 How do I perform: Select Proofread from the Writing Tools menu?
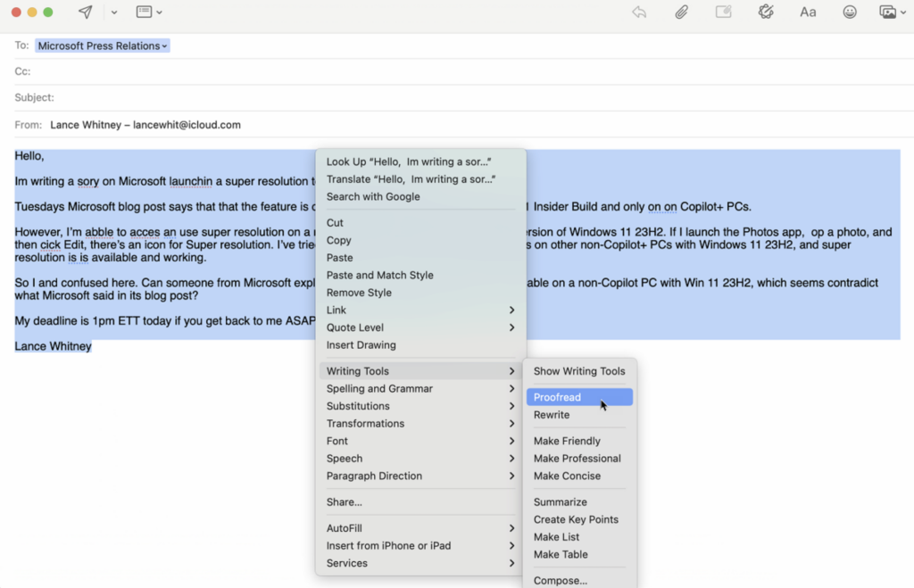(578, 397)
